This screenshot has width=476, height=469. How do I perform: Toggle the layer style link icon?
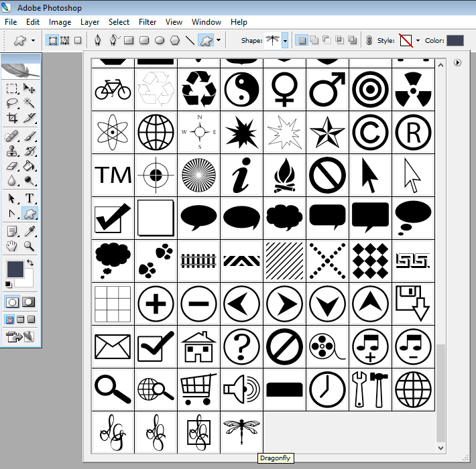369,40
